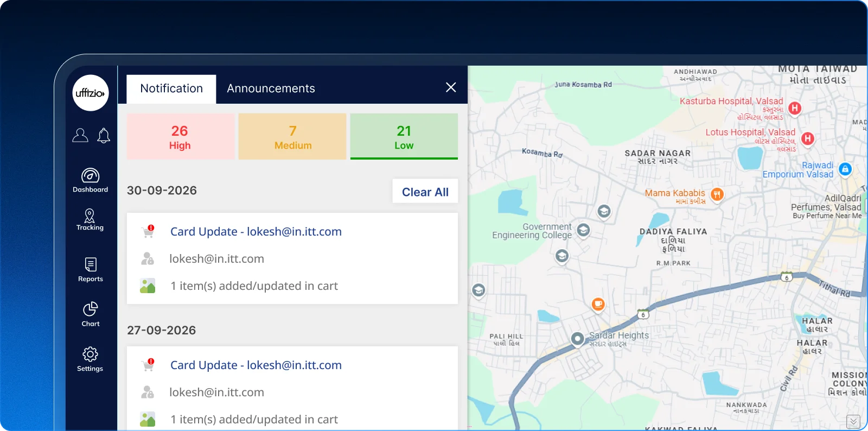Click the PALI HILL map label
868x431 pixels.
pos(506,340)
